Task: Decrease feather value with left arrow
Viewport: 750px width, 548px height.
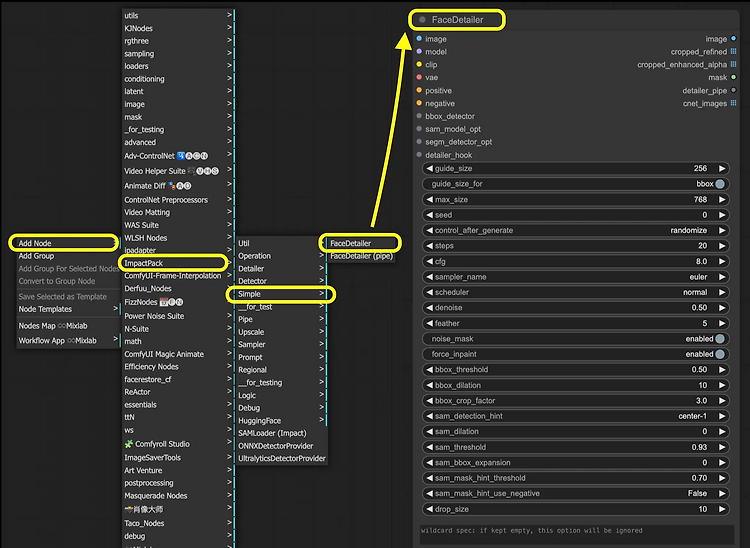Action: (429, 323)
